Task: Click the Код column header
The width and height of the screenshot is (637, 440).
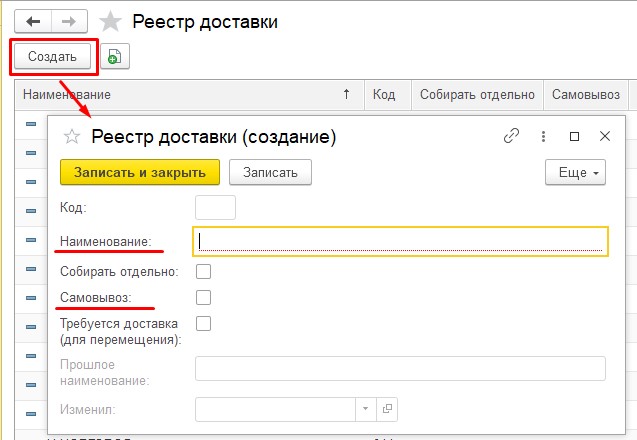Action: (x=384, y=94)
